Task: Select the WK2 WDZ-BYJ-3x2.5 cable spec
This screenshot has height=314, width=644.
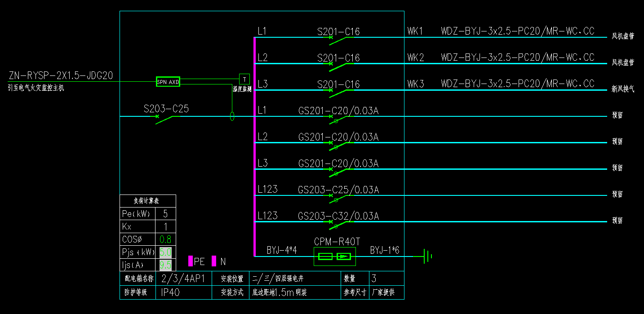Action: pyautogui.click(x=518, y=57)
